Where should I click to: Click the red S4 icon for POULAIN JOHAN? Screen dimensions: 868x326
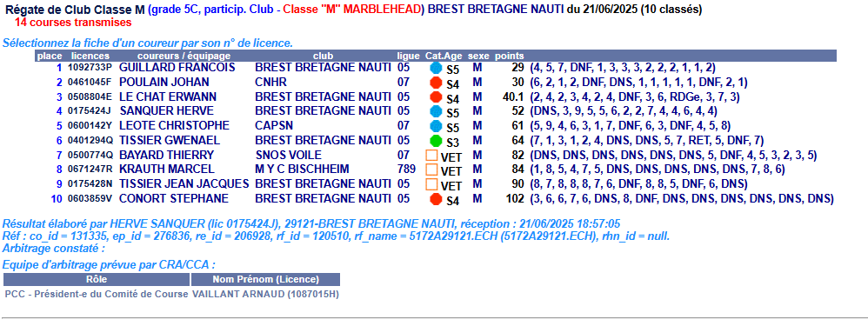(437, 83)
